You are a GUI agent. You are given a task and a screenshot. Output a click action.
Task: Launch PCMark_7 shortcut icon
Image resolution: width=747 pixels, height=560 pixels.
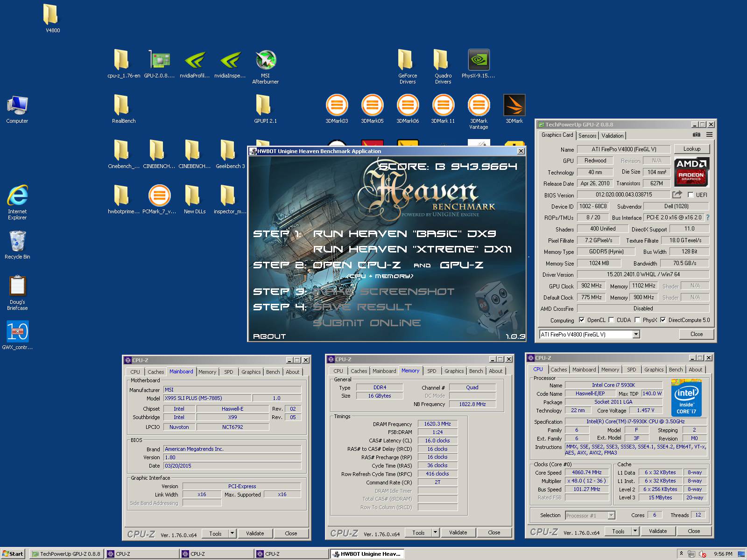click(159, 199)
